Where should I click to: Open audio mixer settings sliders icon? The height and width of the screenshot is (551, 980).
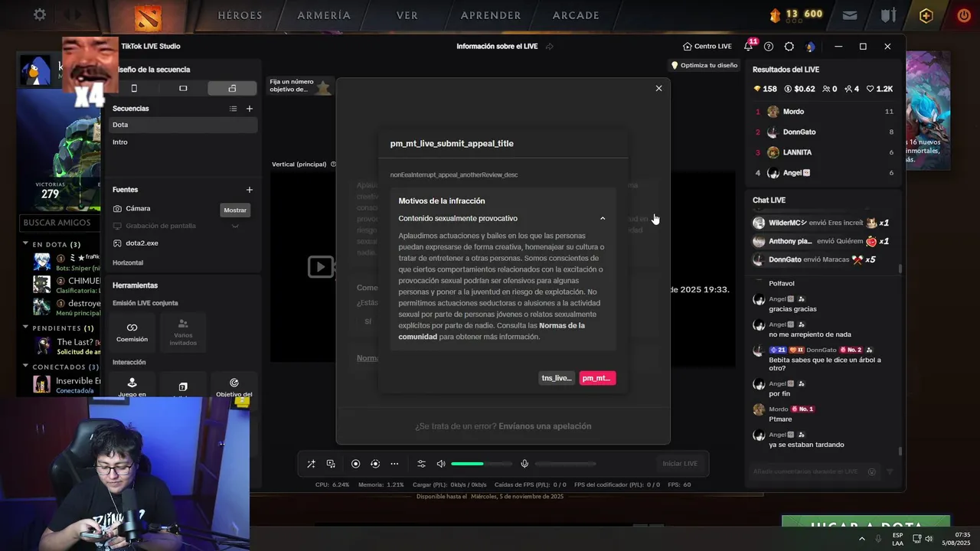pyautogui.click(x=421, y=464)
